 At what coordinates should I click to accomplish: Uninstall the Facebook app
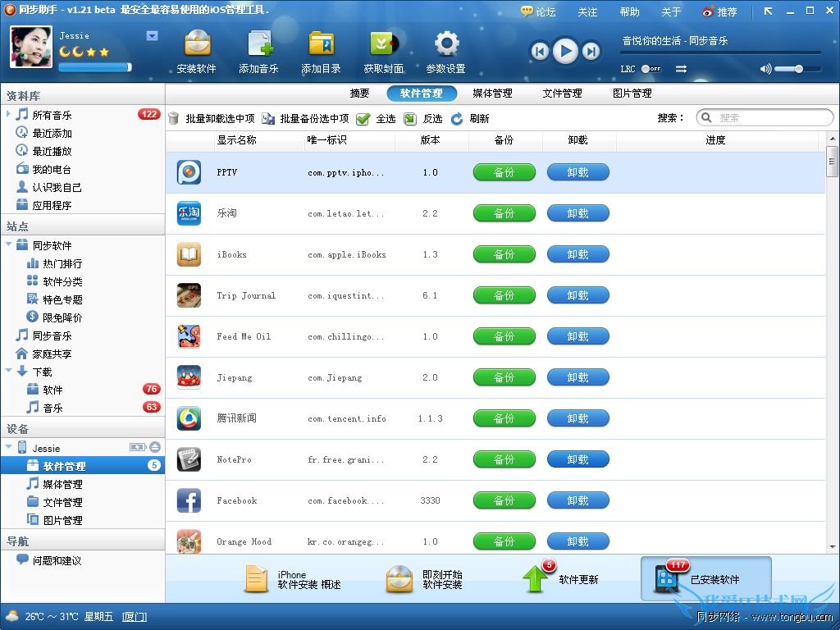[577, 500]
